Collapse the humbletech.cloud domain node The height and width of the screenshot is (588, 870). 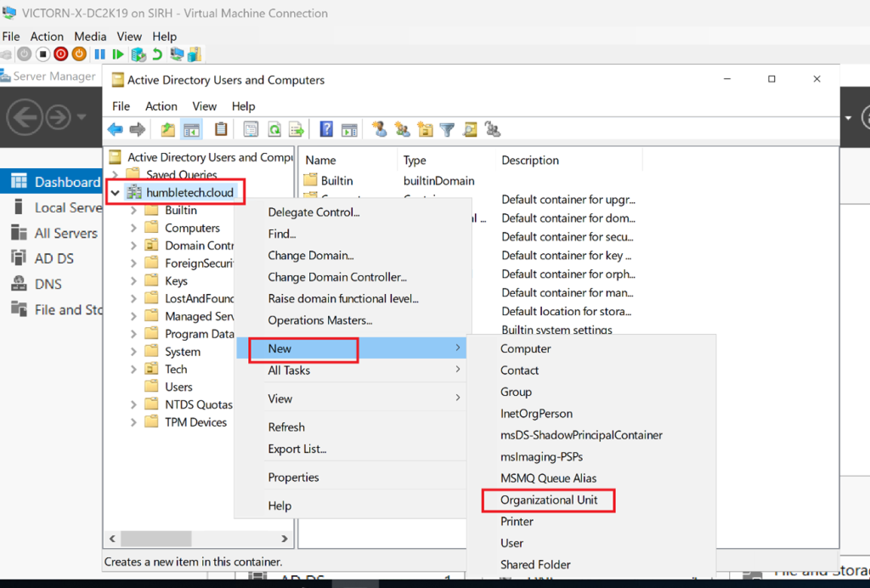click(x=115, y=193)
